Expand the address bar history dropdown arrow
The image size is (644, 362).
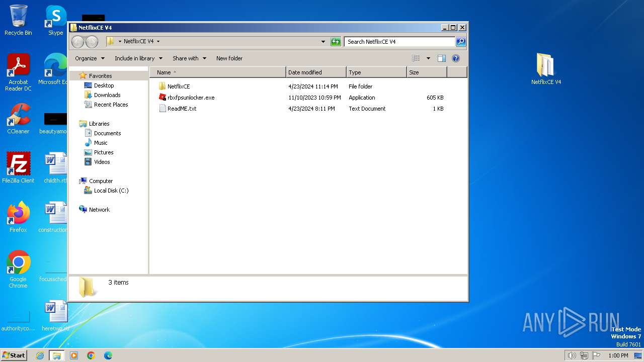coord(323,42)
